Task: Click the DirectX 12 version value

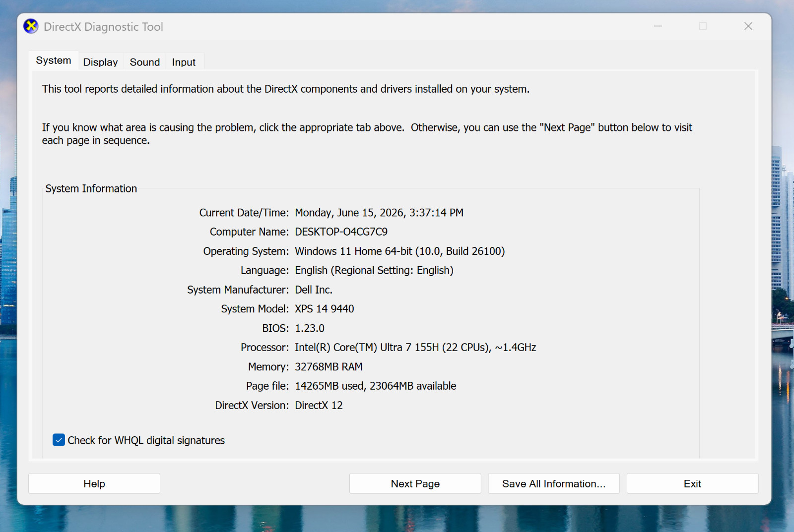Action: [319, 405]
